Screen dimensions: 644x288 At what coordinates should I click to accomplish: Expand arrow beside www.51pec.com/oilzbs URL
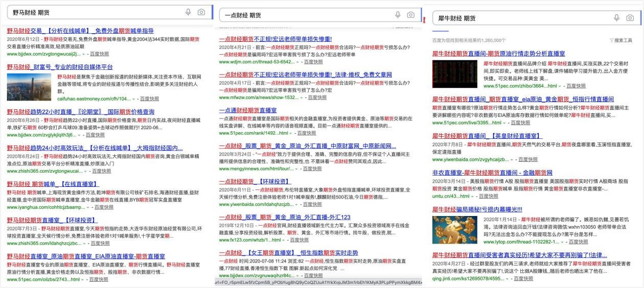tap(82, 280)
